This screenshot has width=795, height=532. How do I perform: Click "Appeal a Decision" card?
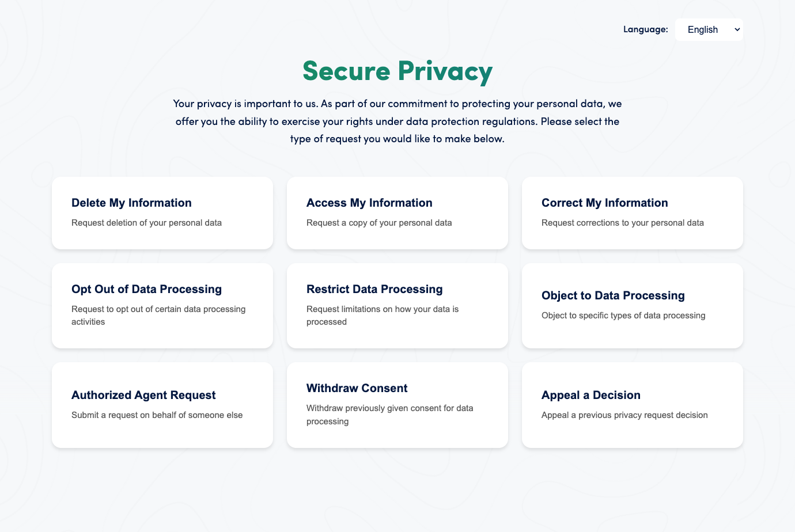click(x=632, y=405)
